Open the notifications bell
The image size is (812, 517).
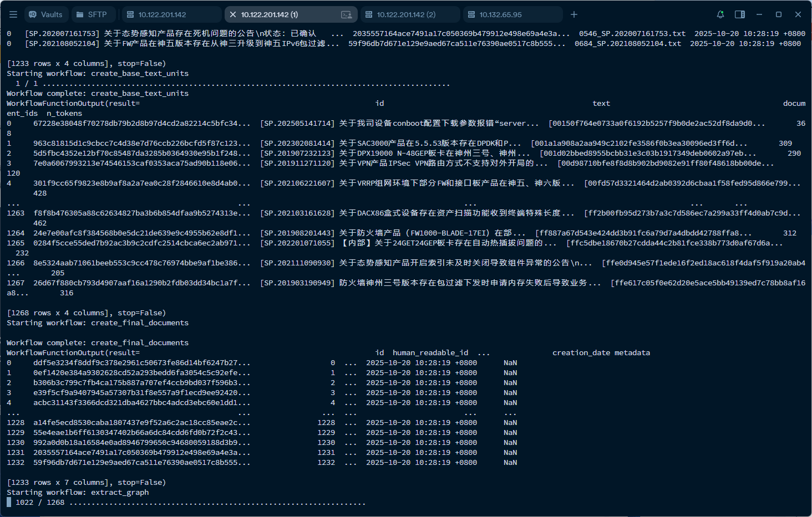click(720, 14)
